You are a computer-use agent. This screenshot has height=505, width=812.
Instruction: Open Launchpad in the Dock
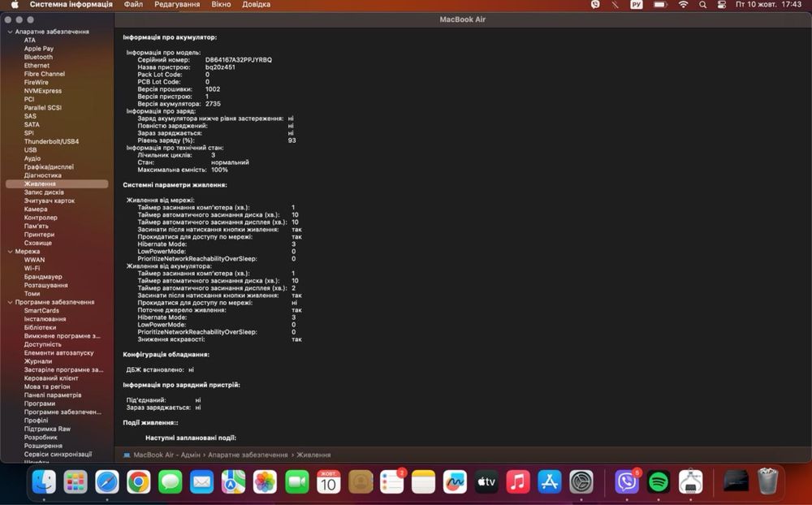click(76, 482)
